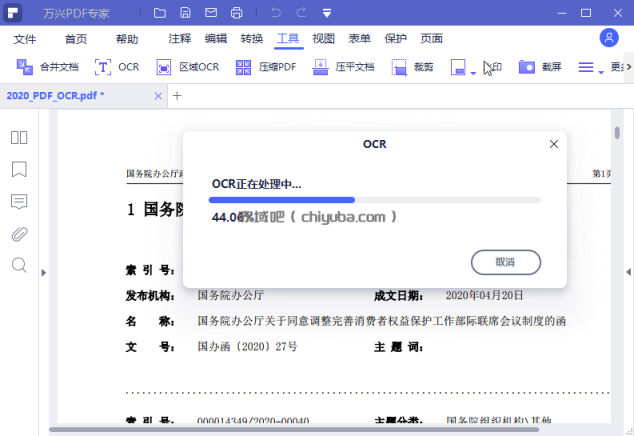Click the 截屏 screenshot tool
634x436 pixels.
pos(540,67)
